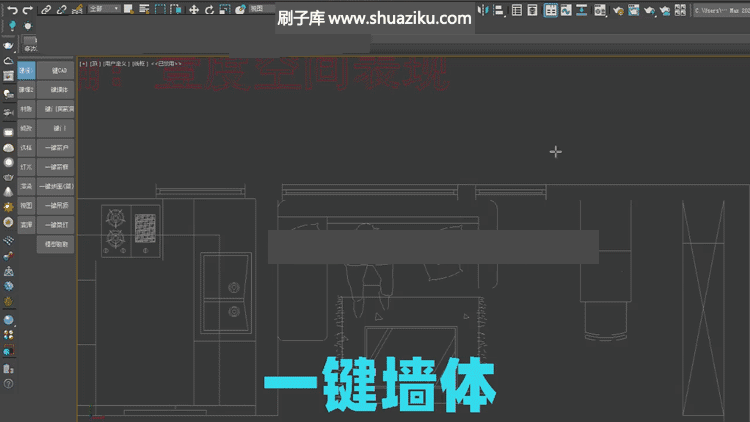Switch to the 渲染 tab in the plugin panel
Screen dimensions: 750x422
tap(26, 186)
